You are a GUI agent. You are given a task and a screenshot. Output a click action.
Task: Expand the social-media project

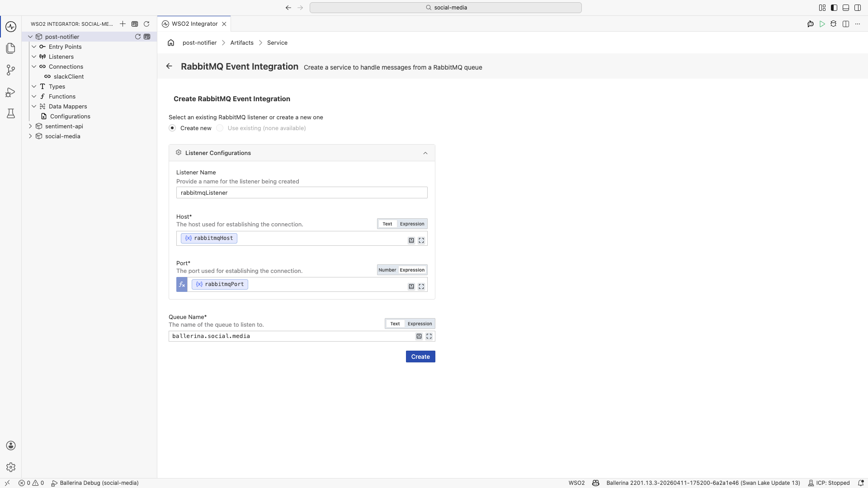[30, 136]
